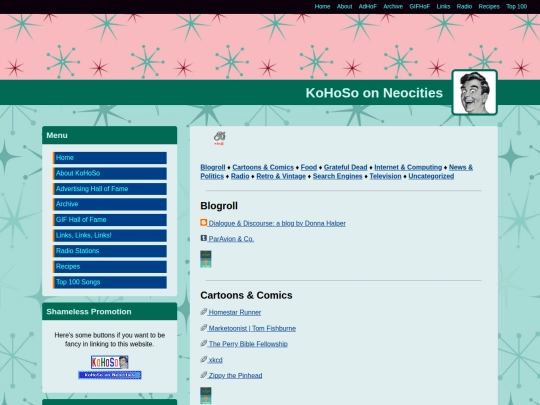This screenshot has width=540, height=405.
Task: Open Dialogue & Discourse blog by Donna Halper
Action: coord(277,224)
